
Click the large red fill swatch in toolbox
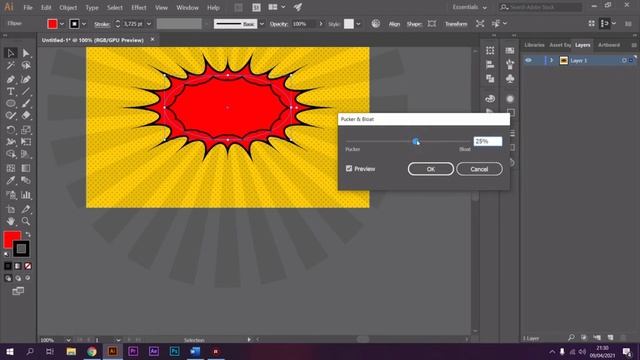(x=12, y=239)
